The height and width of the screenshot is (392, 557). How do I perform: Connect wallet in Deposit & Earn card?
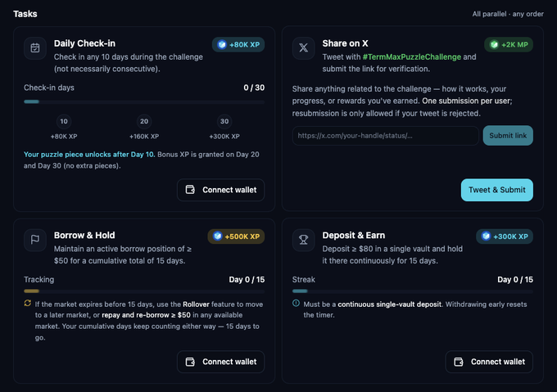(x=489, y=362)
